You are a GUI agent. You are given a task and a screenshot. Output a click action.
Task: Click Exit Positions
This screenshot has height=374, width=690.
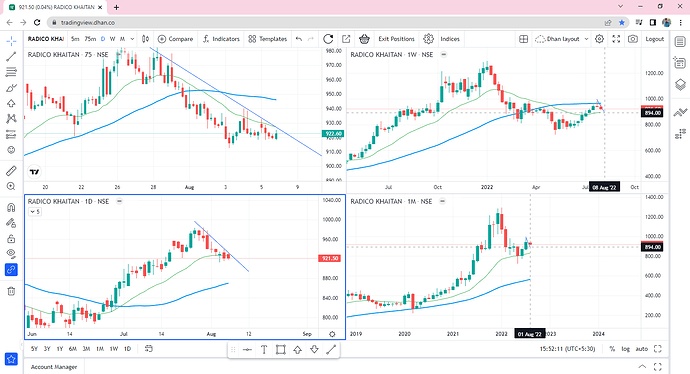point(396,39)
